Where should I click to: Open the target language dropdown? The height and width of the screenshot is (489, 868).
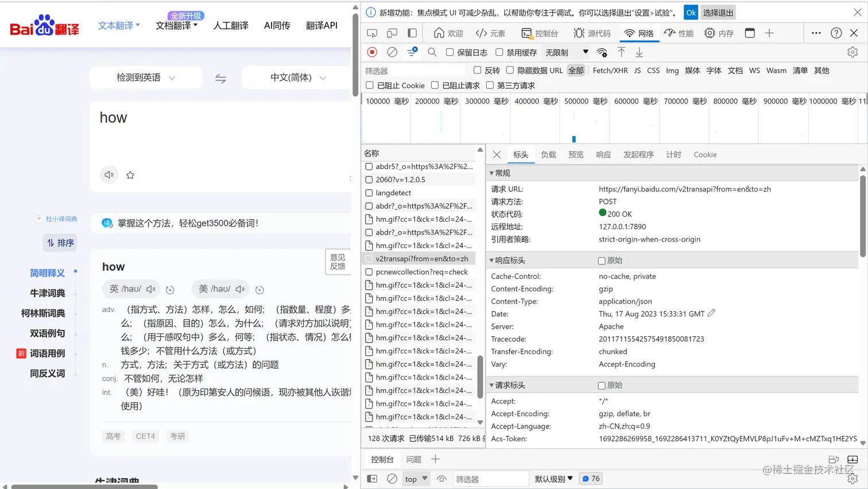[x=296, y=78]
